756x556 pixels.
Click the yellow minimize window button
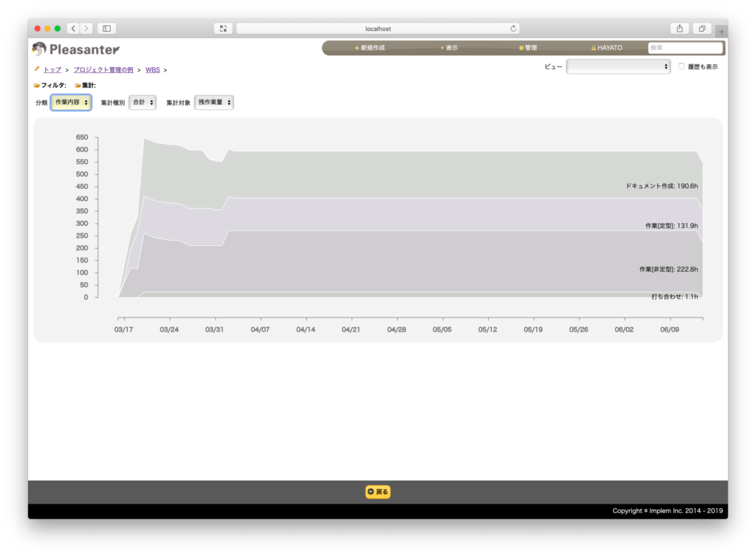[x=47, y=29]
